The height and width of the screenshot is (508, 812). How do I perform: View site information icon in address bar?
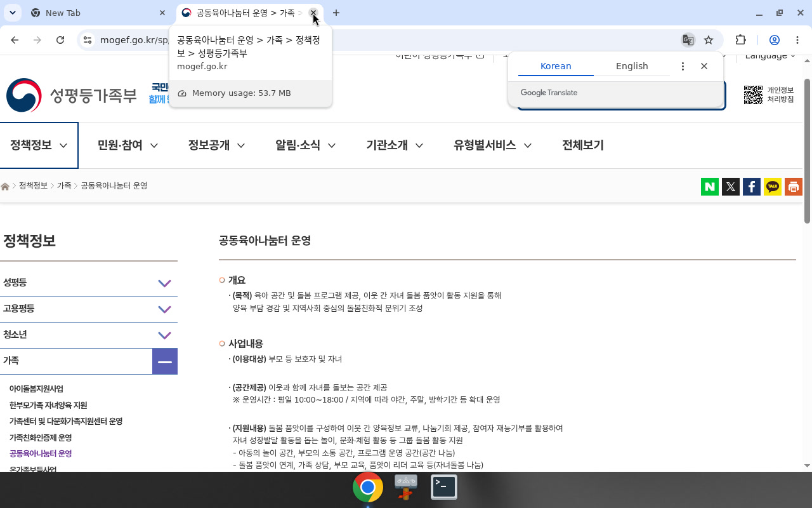[x=88, y=40]
